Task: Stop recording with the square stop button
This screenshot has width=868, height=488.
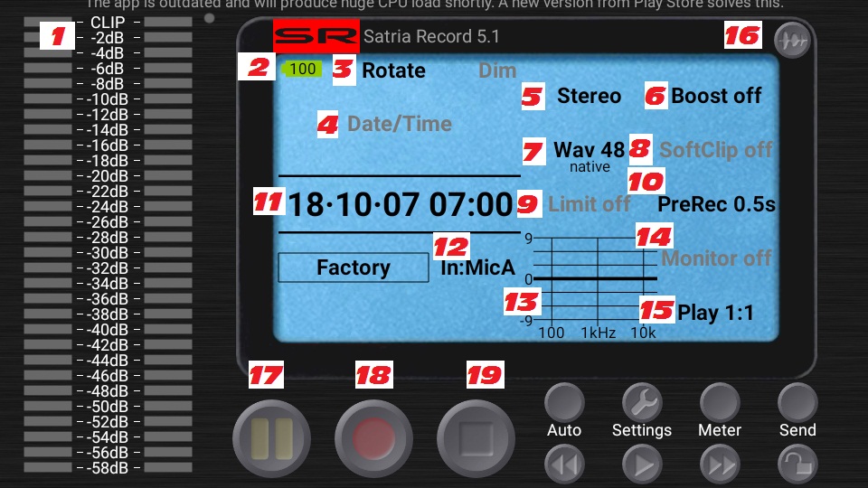Action: click(476, 439)
